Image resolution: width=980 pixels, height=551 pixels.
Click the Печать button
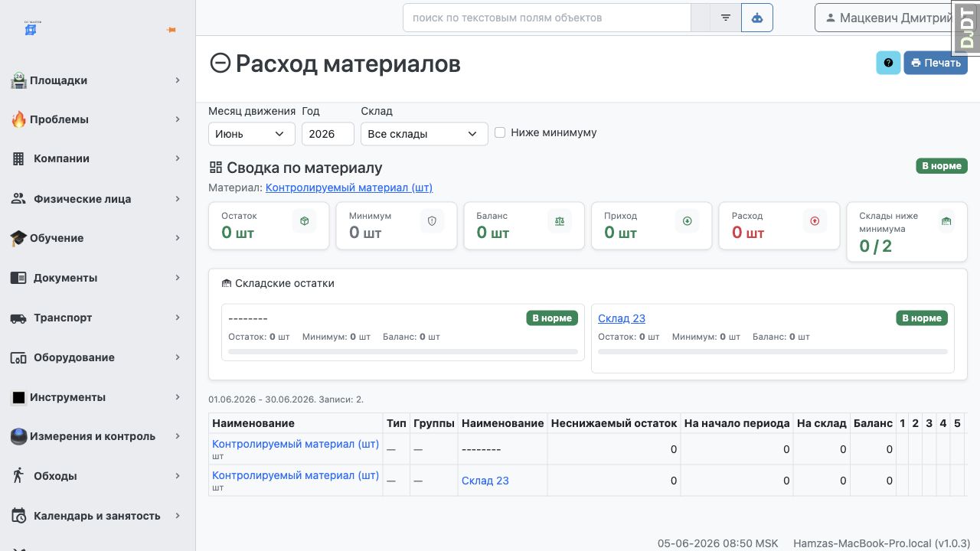tap(936, 63)
